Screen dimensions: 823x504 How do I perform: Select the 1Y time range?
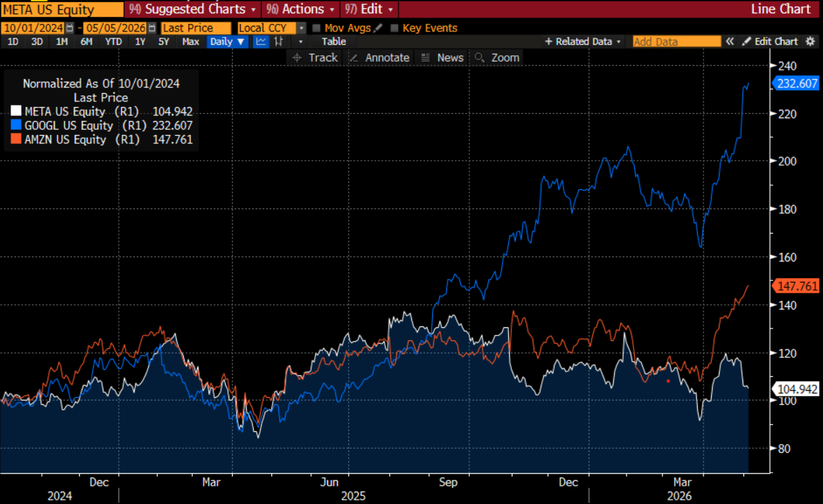point(140,41)
